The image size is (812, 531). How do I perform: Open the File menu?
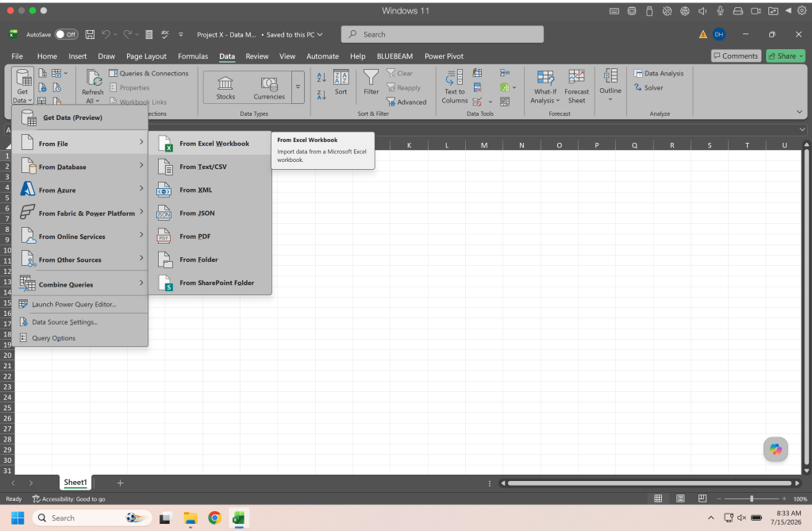tap(17, 56)
